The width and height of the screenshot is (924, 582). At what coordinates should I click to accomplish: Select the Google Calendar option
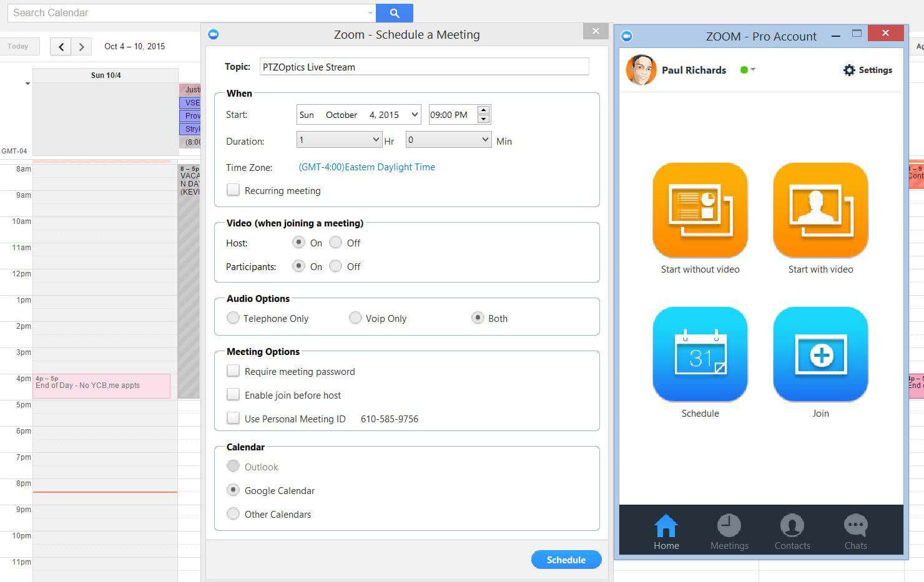[233, 490]
